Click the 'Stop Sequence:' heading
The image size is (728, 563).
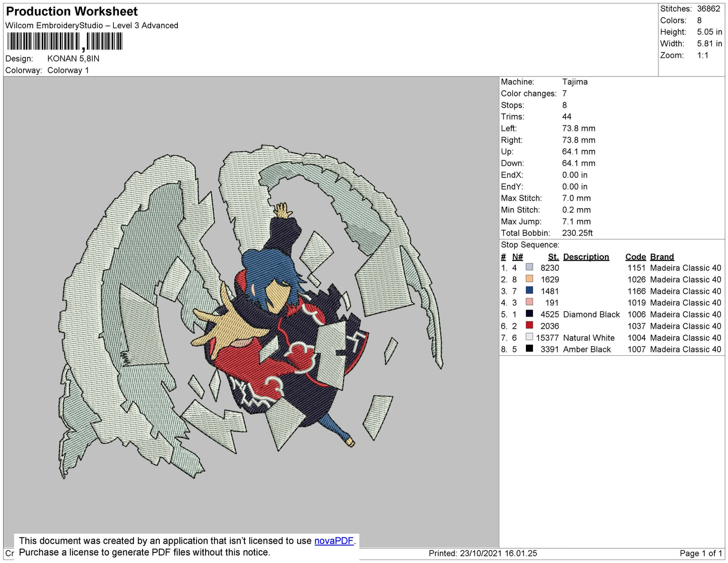click(x=530, y=245)
